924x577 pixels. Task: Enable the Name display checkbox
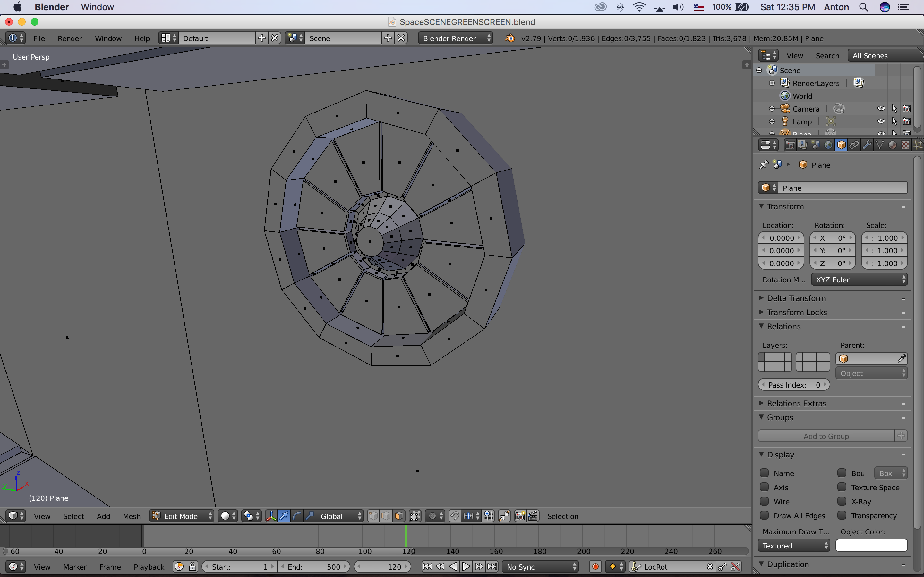pos(764,472)
